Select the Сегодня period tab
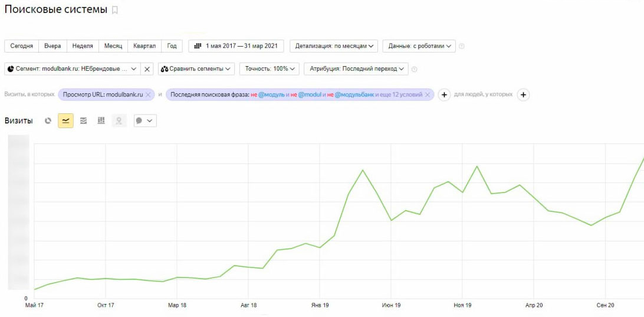 point(21,46)
